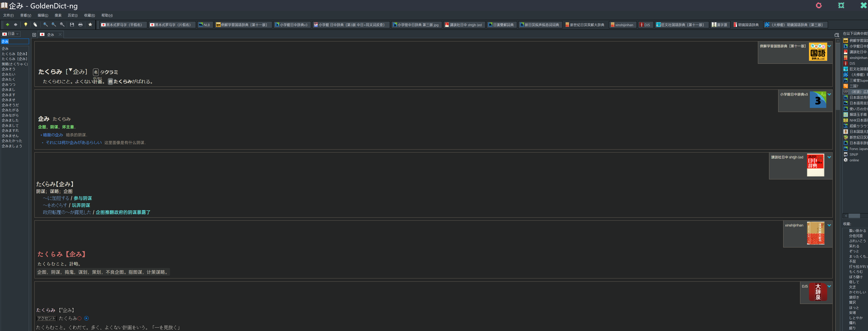
Task: Open the 搜索 menu
Action: (58, 15)
